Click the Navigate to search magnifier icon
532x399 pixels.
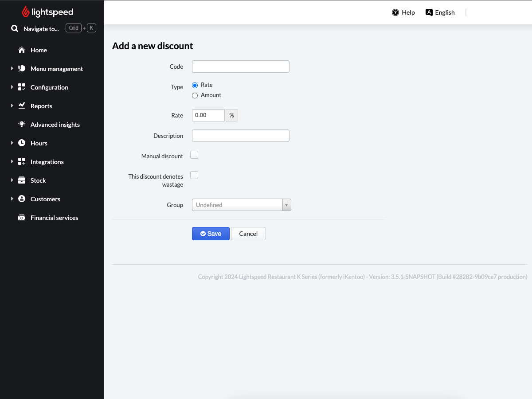pos(15,29)
